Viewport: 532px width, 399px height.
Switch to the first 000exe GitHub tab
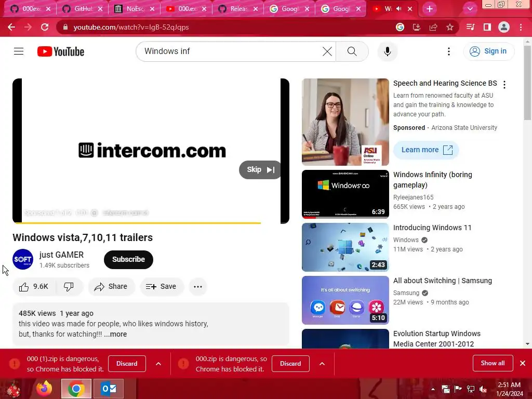point(30,9)
